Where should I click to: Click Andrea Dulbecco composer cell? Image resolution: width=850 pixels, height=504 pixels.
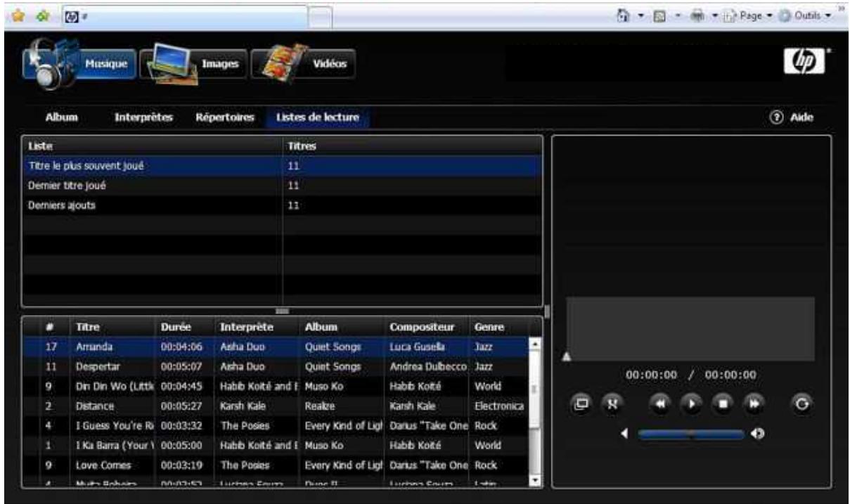coord(427,367)
